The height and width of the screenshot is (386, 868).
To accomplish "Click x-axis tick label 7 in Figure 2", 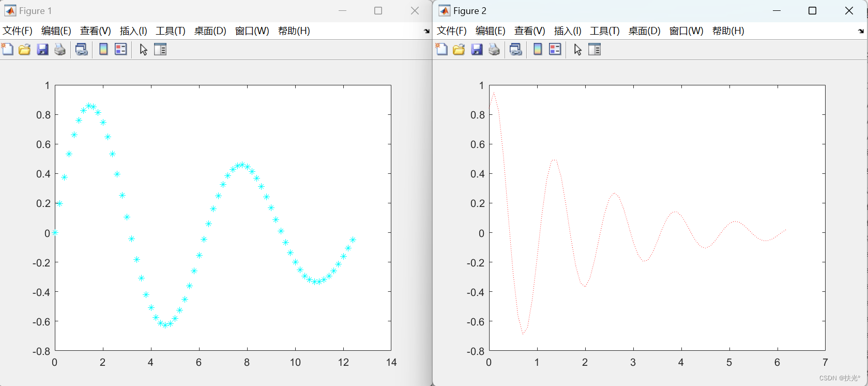I will pyautogui.click(x=825, y=362).
